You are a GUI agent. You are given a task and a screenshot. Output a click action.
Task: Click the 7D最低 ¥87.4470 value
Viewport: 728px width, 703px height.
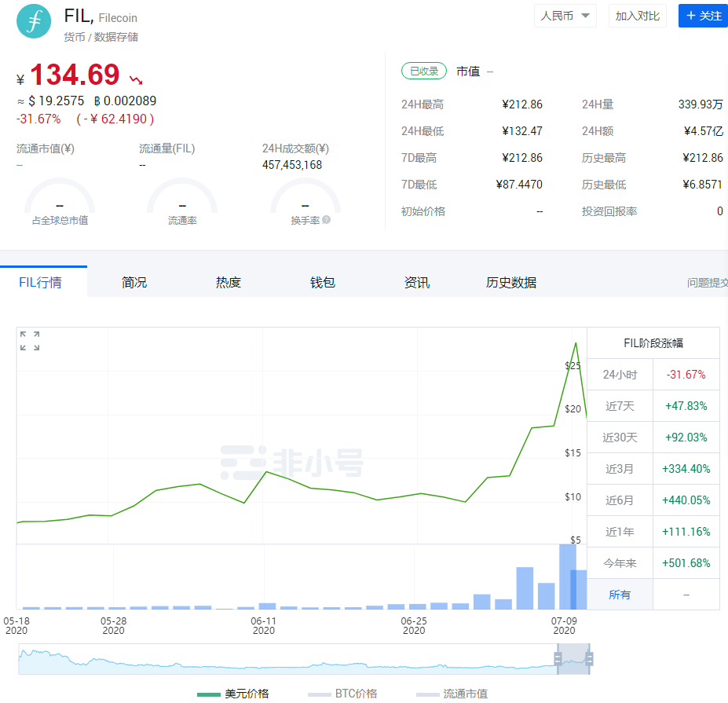519,185
